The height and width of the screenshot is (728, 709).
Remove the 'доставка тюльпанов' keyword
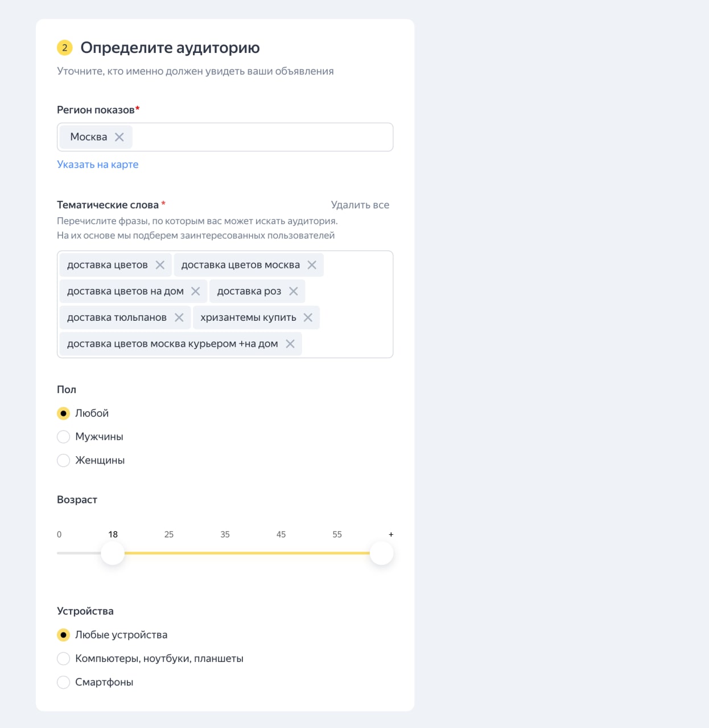click(179, 317)
